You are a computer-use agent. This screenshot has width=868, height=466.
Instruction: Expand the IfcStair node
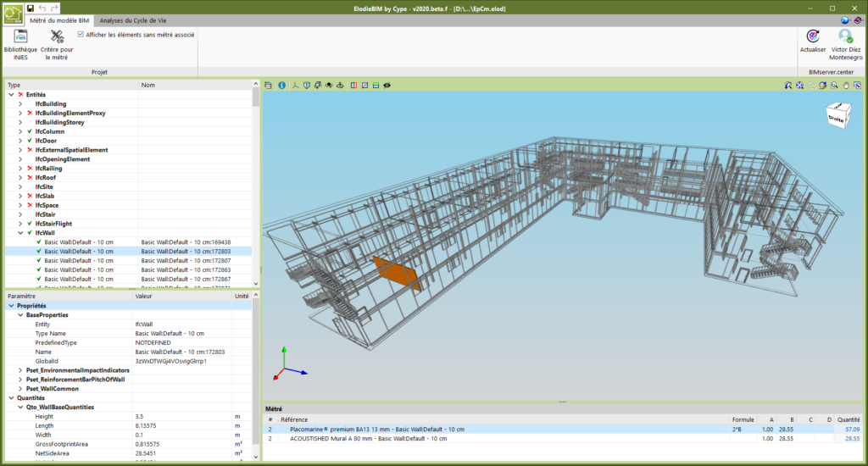coord(20,214)
